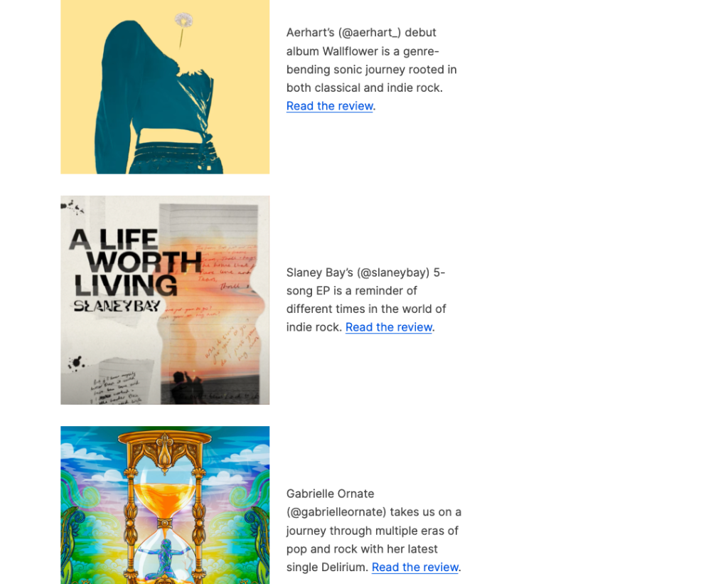The image size is (728, 584).
Task: Click the beach silhouette couple on Slaney cover
Action: (x=187, y=383)
